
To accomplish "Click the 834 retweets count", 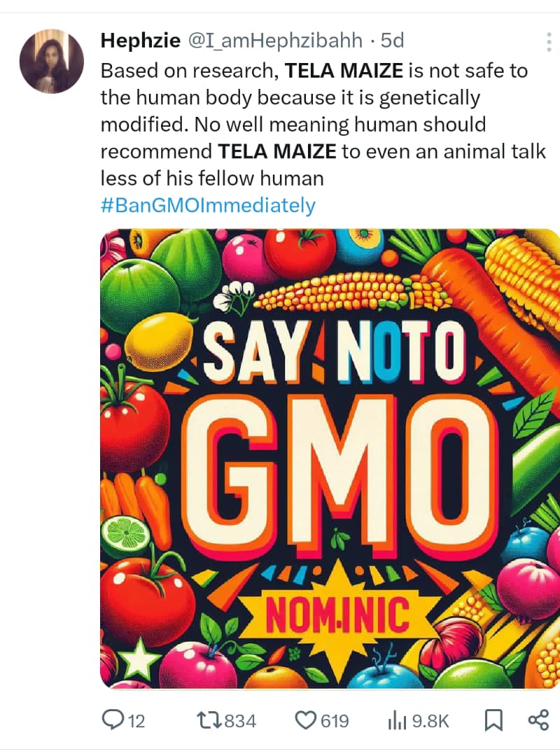I will click(x=241, y=721).
